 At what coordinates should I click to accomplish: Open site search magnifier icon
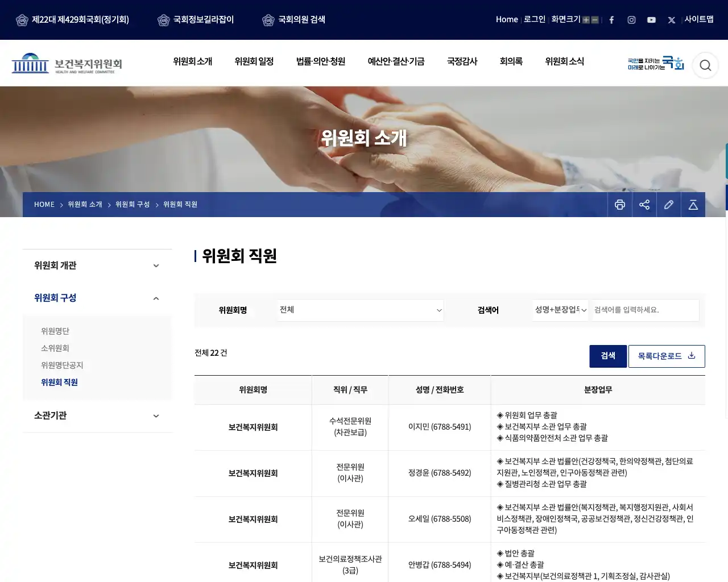[x=705, y=65]
